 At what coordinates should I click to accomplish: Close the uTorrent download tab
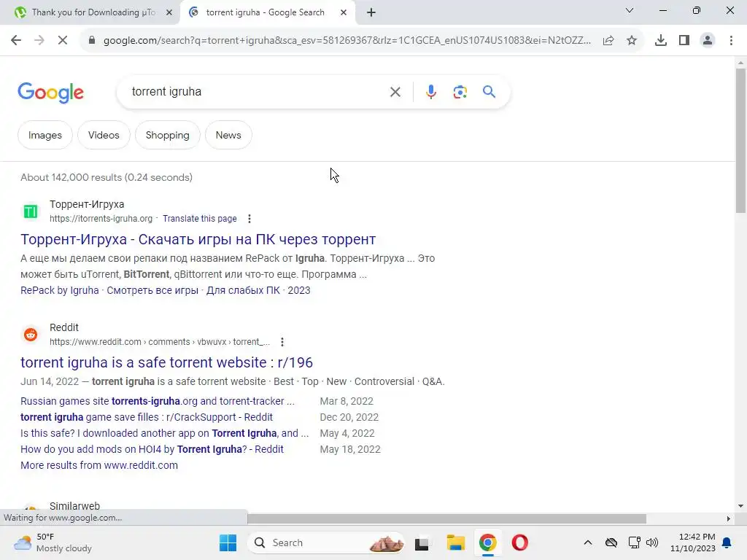point(169,13)
